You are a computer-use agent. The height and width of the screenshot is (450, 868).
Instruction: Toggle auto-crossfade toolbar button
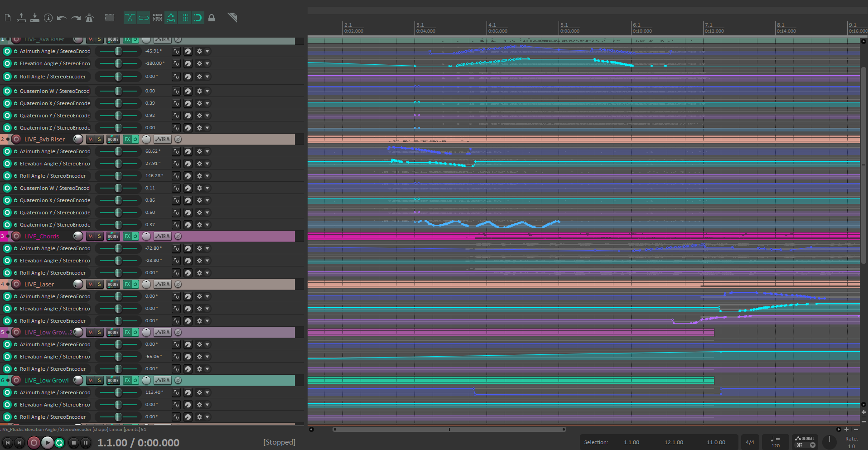click(130, 18)
